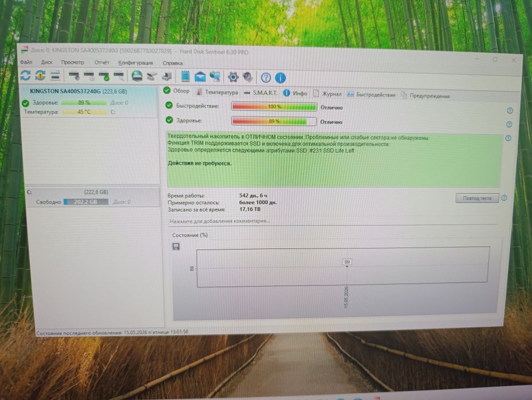
Task: Click the Состояние (%) graph heading
Action: coord(190,235)
